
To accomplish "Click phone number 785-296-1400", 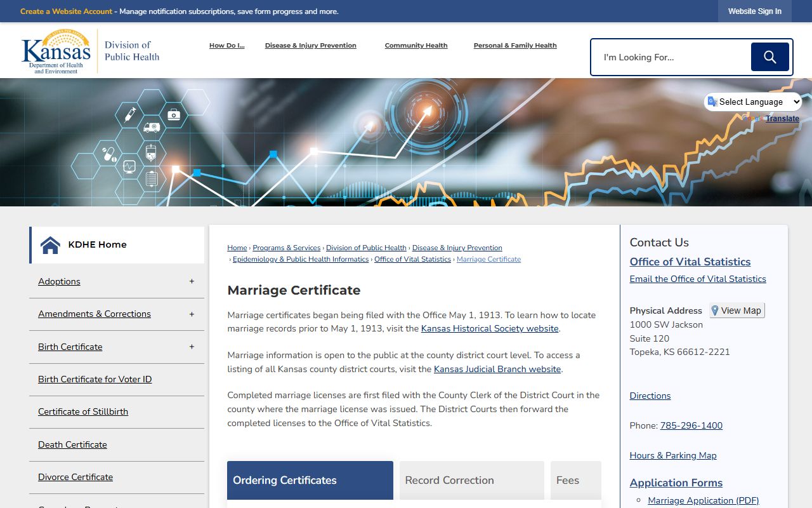I will pos(691,425).
